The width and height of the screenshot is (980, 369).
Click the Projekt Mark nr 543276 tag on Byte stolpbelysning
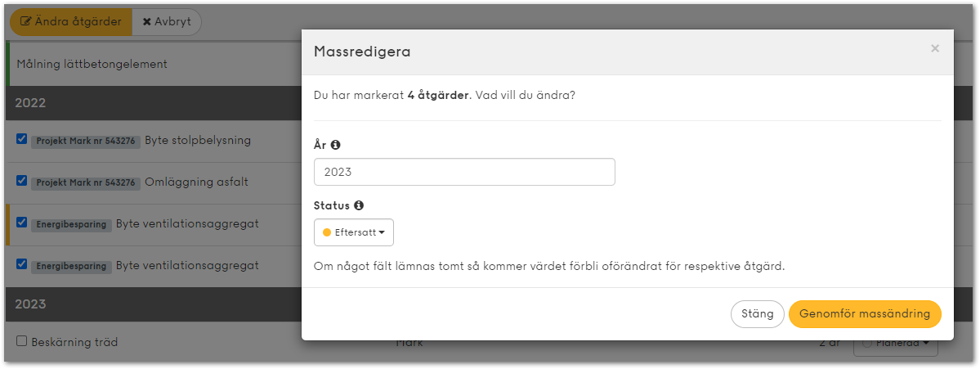coord(87,142)
